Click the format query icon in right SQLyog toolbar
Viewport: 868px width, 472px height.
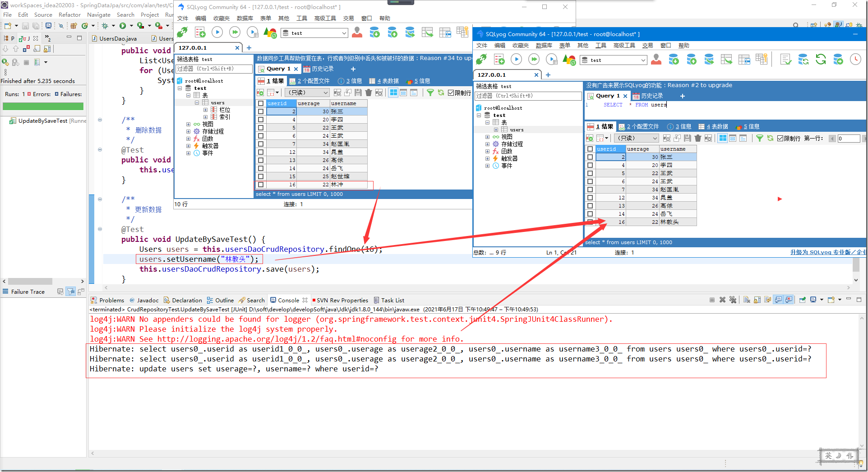785,60
